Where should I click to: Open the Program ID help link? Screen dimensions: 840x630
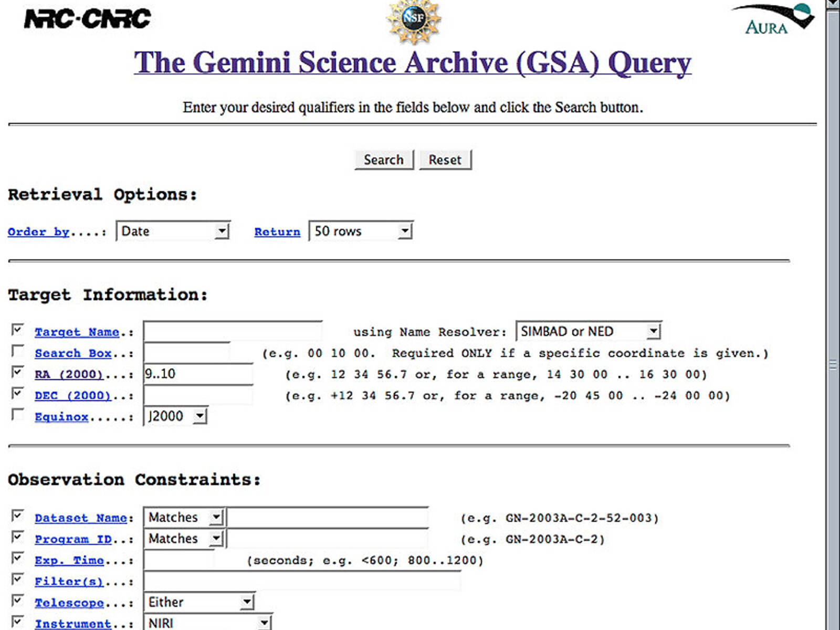(x=73, y=539)
